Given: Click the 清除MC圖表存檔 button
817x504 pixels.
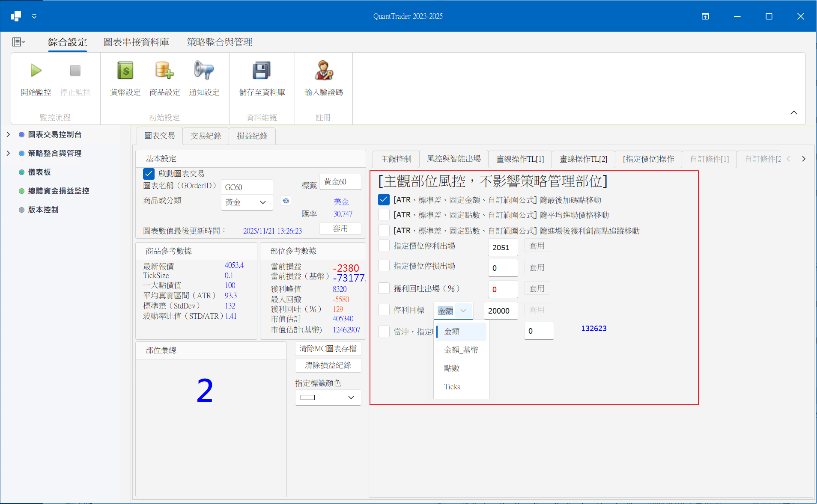Looking at the screenshot, I should coord(328,349).
